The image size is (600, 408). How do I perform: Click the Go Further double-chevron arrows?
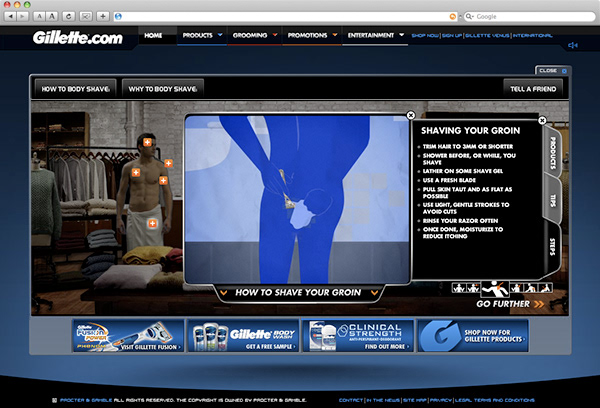pos(539,304)
